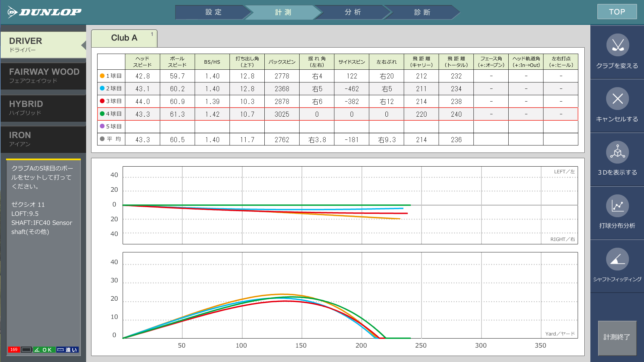Click the ボールスピード column header
This screenshot has height=362, width=644.
pos(177,62)
